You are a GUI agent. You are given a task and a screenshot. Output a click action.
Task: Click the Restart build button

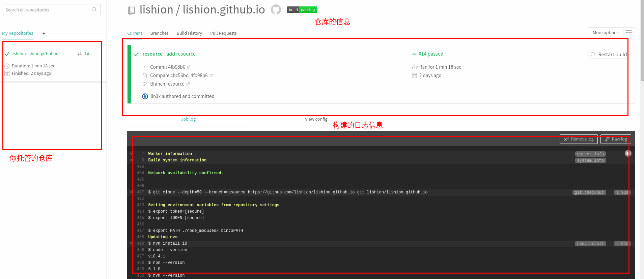609,54
